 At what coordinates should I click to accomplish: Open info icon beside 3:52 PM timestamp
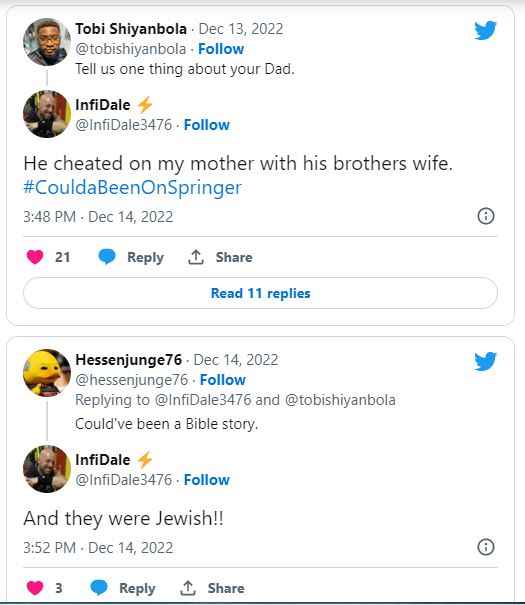pyautogui.click(x=486, y=547)
